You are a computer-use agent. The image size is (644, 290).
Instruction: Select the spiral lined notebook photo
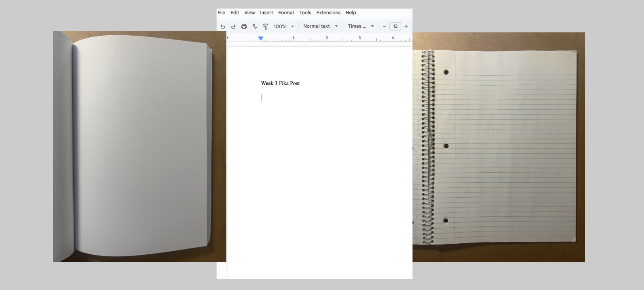click(498, 147)
